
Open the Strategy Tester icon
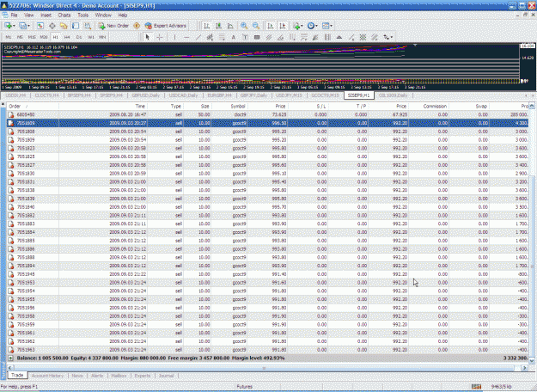[x=88, y=26]
